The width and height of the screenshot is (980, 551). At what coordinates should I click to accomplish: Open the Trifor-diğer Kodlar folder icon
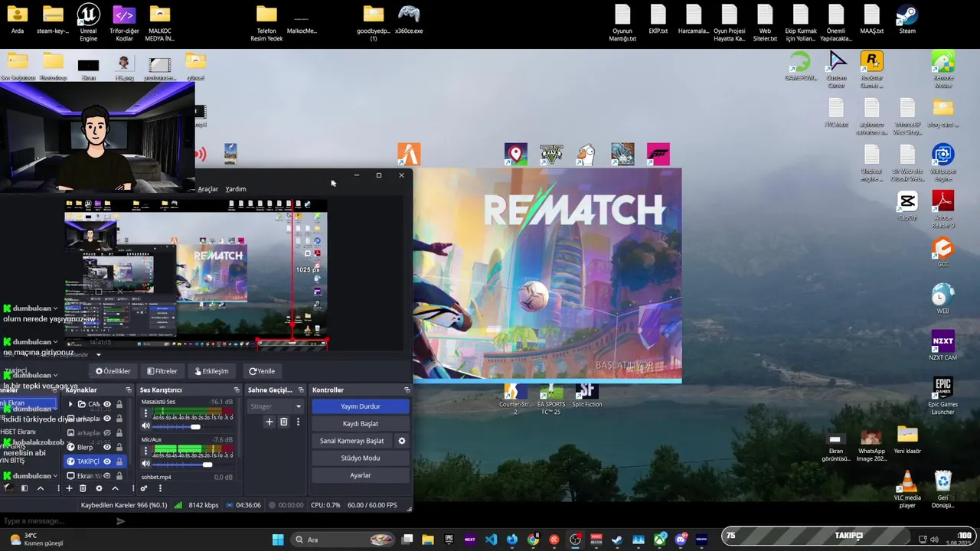124,21
